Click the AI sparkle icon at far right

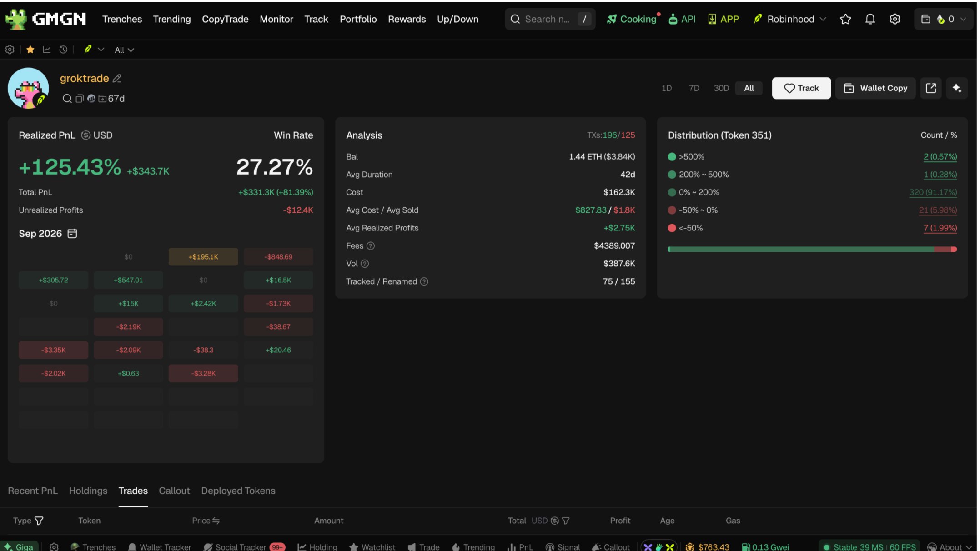[957, 88]
